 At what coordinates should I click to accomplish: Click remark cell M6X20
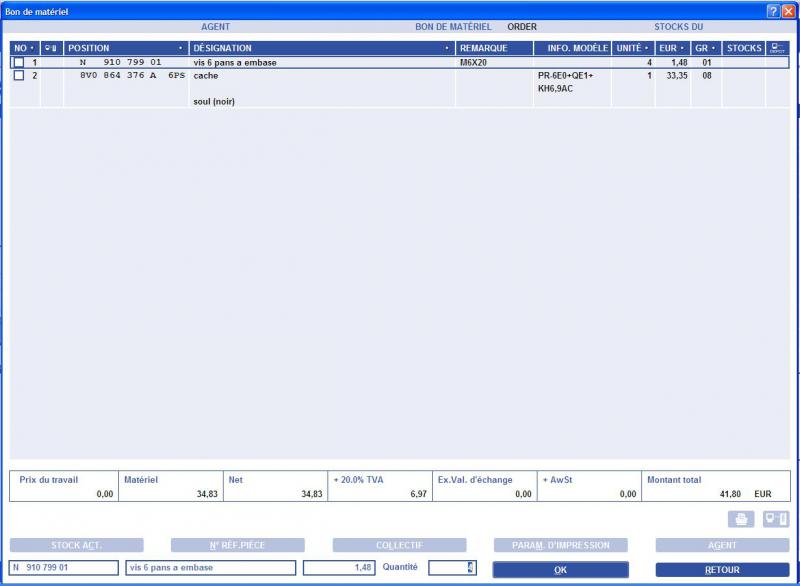click(x=473, y=62)
